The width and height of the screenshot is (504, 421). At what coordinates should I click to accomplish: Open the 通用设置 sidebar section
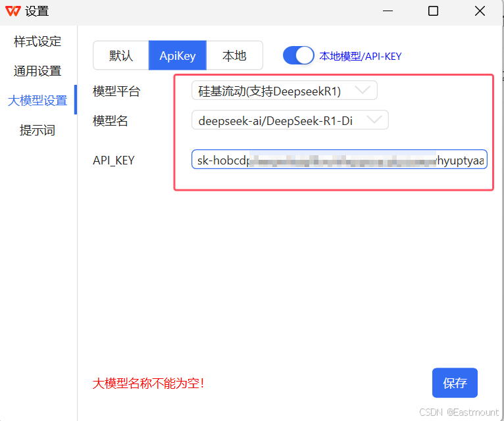pyautogui.click(x=38, y=71)
